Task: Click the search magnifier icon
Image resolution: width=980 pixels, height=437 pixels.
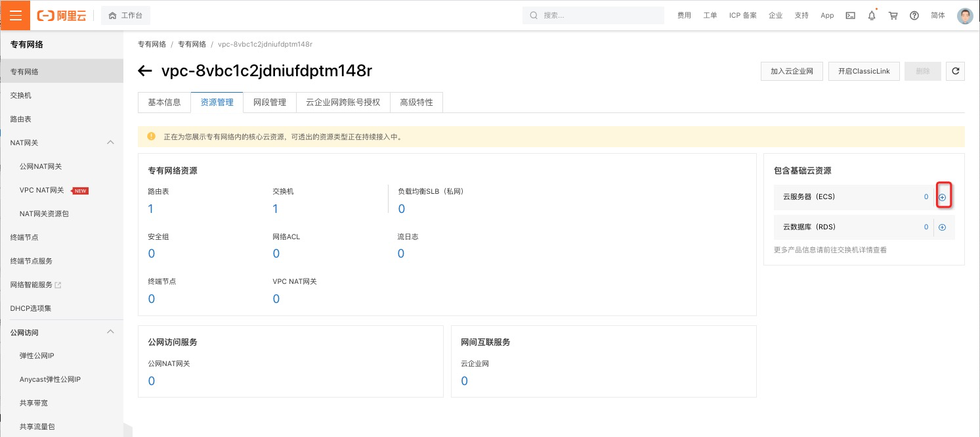Action: tap(534, 15)
